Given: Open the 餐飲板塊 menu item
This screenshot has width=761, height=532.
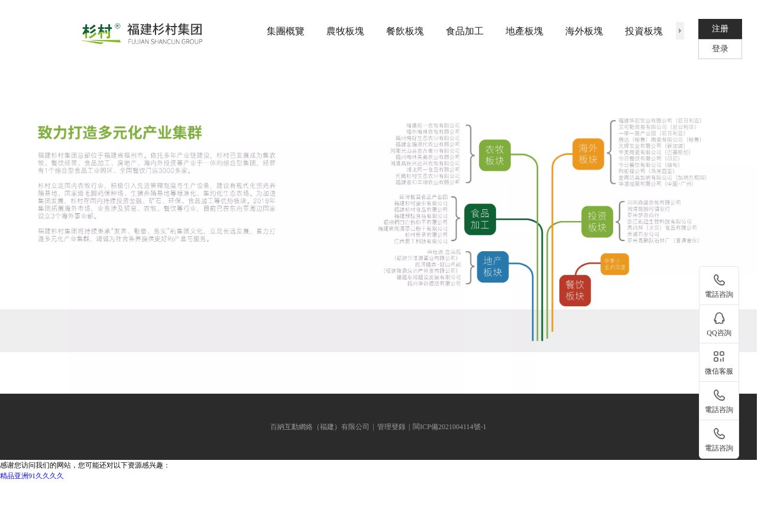Looking at the screenshot, I should (404, 31).
